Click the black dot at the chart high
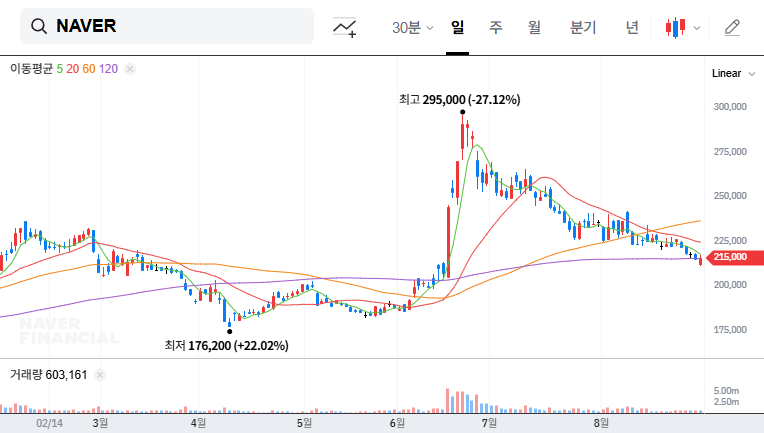The width and height of the screenshot is (764, 433). [462, 112]
